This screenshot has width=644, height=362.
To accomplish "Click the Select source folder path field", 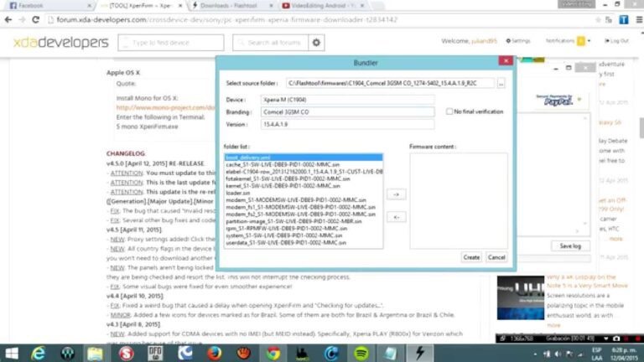I will [390, 83].
